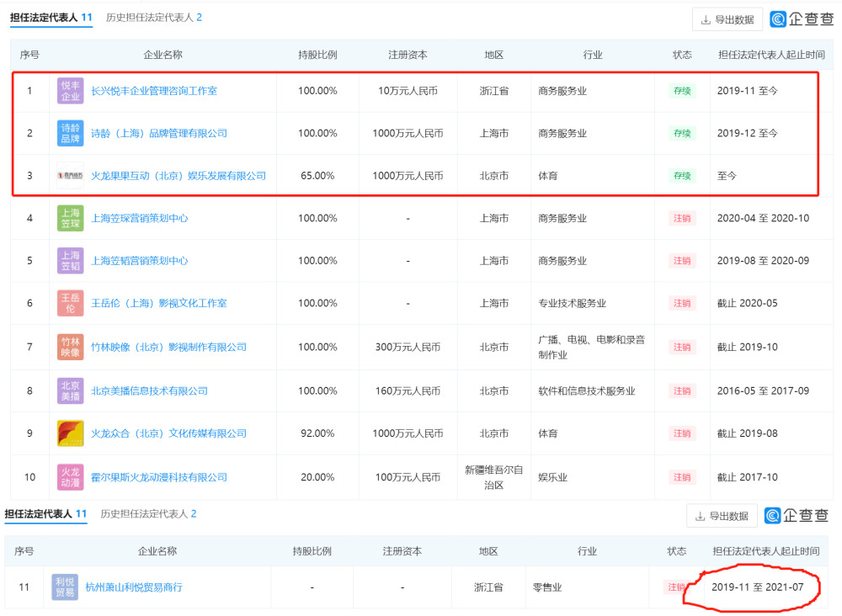Switch to upper 历史担任法定代表人 2 tab
The height and width of the screenshot is (616, 842).
(x=154, y=18)
